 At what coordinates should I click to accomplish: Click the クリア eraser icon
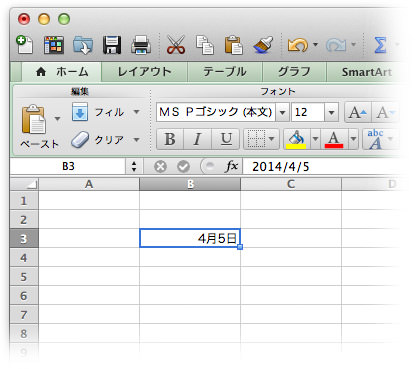[x=80, y=139]
